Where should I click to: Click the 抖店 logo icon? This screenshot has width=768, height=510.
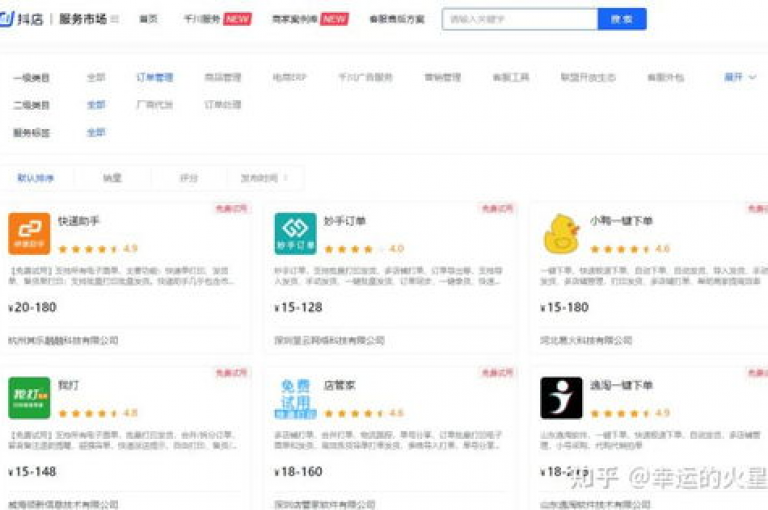[6, 19]
